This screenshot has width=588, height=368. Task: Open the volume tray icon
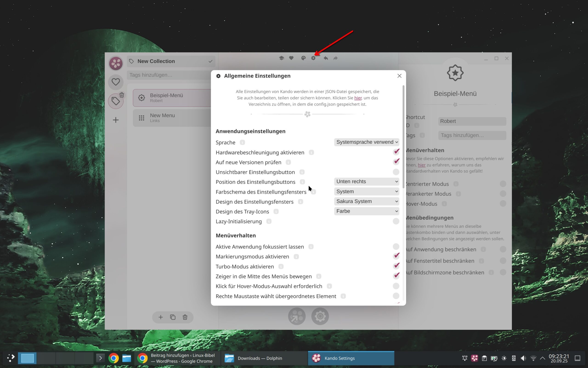click(x=523, y=358)
